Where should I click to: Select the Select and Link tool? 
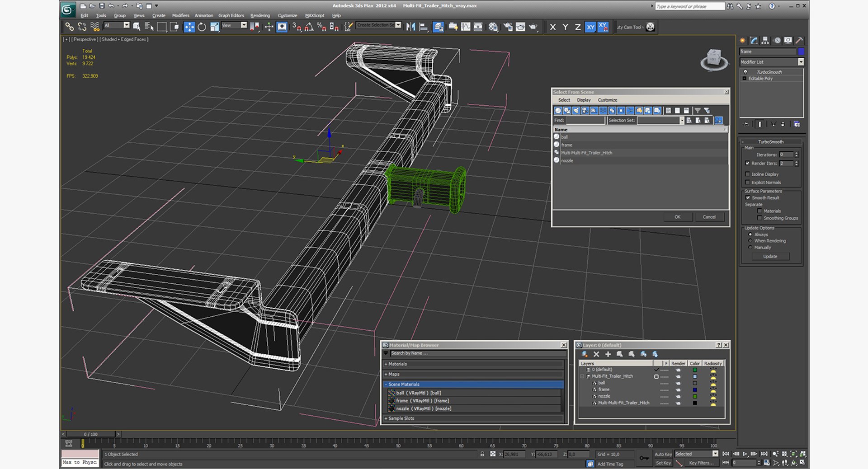(69, 27)
